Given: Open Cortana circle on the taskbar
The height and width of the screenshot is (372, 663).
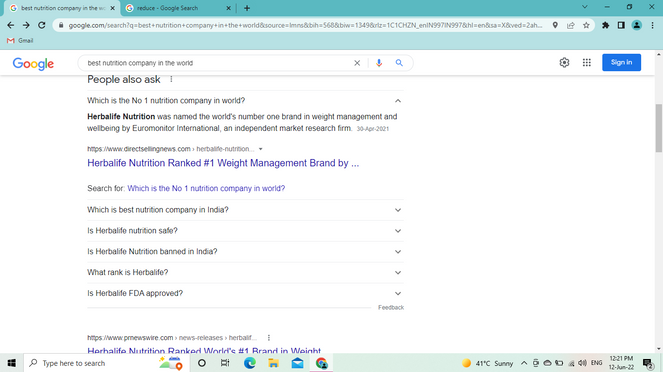Looking at the screenshot, I should 202,363.
